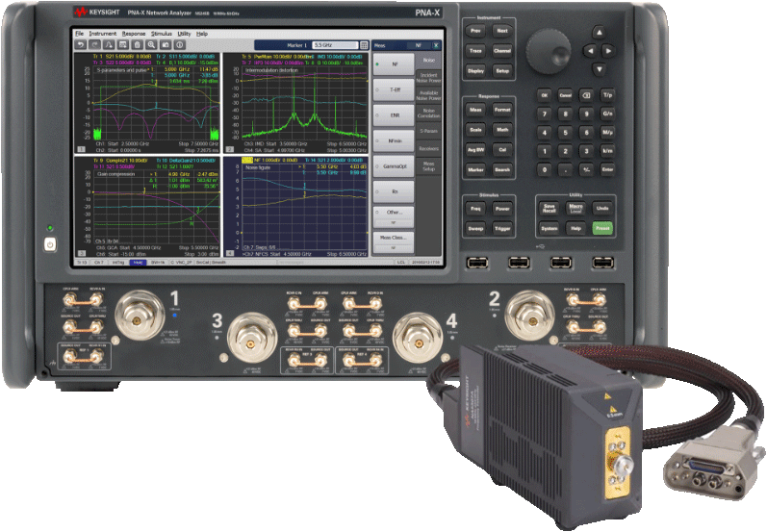Push the Display hardware key

475,71
